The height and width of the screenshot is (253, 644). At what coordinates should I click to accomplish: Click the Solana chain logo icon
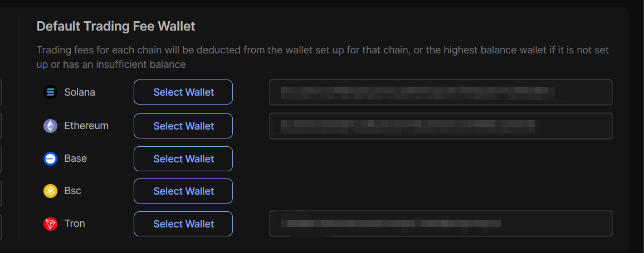click(x=50, y=92)
